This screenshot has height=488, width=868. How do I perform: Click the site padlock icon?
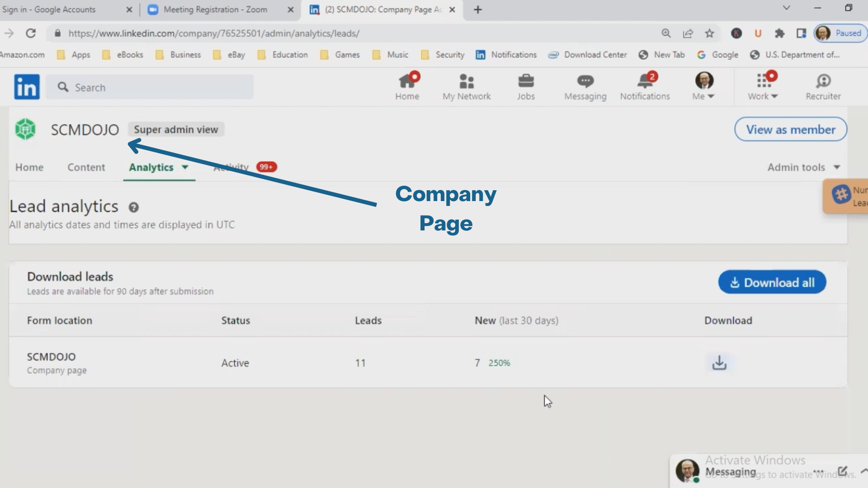point(57,33)
